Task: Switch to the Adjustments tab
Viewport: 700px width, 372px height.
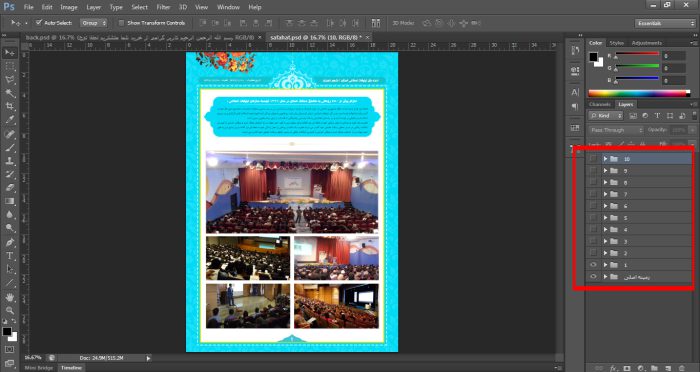Action: 647,43
